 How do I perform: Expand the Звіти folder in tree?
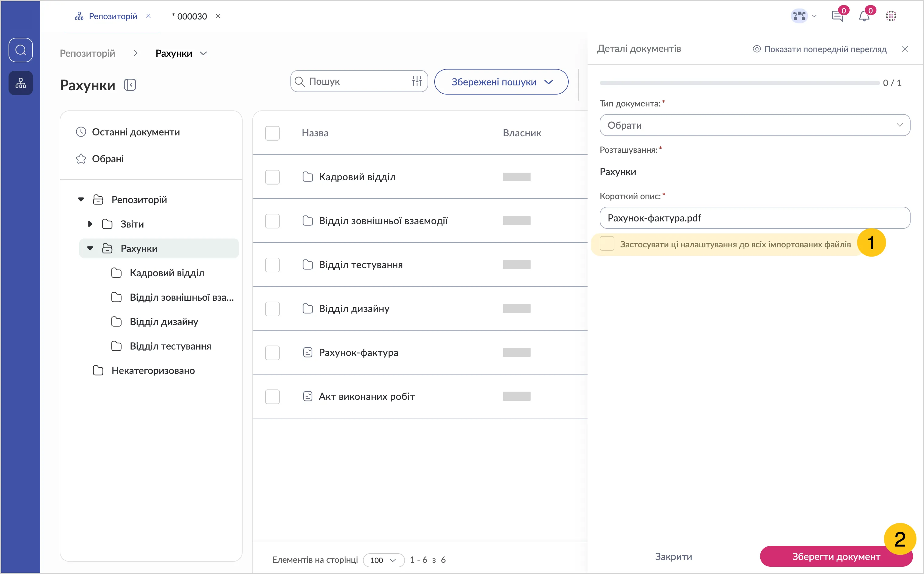tap(90, 224)
